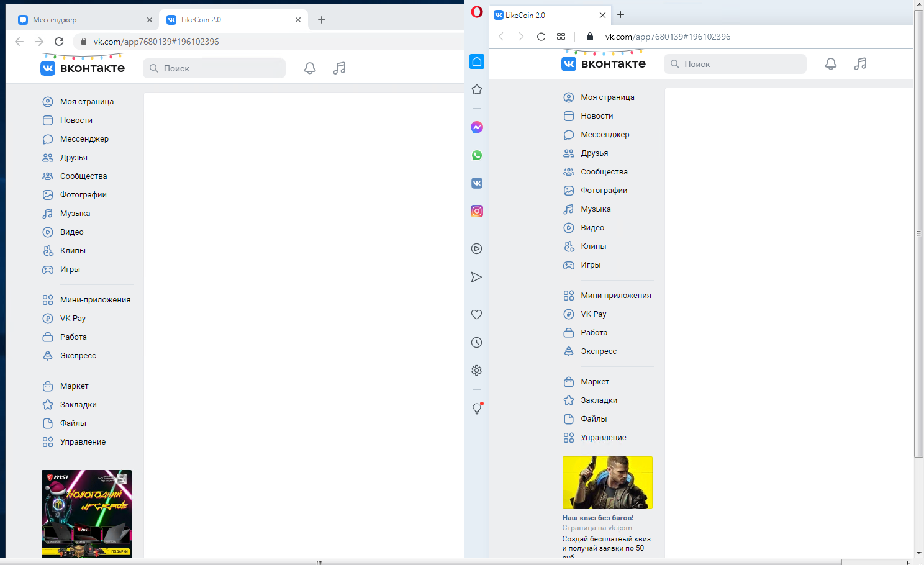Go back in the Chrome window
Screen dimensions: 924x565
coord(19,42)
